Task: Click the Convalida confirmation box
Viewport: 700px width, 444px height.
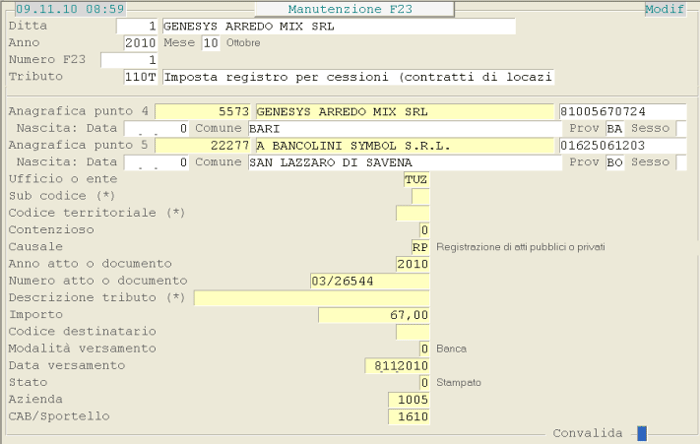Action: click(642, 433)
